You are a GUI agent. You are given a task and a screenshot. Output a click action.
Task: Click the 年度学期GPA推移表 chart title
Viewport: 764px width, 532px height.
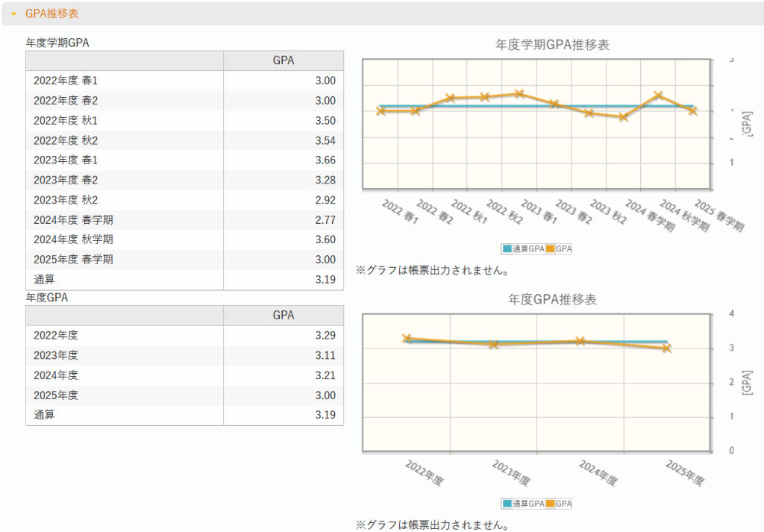(552, 45)
